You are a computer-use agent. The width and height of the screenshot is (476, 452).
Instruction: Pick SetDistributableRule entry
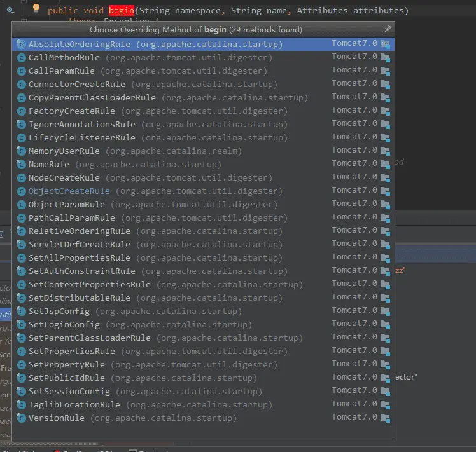coord(203,298)
